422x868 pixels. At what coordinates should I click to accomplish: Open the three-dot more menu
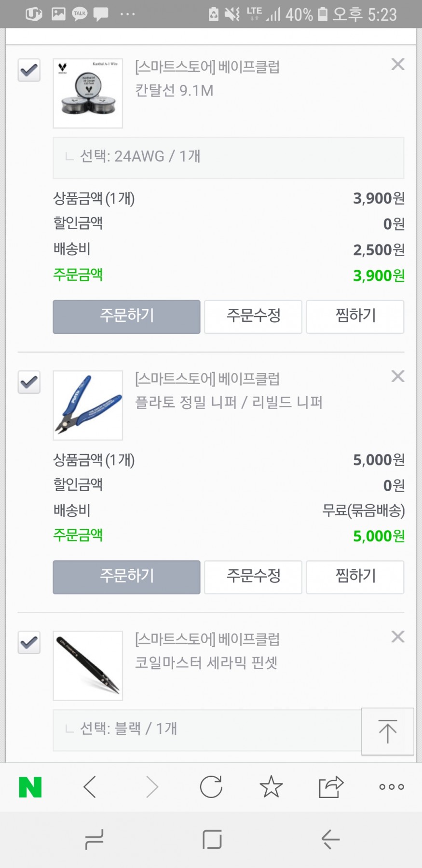(x=392, y=787)
